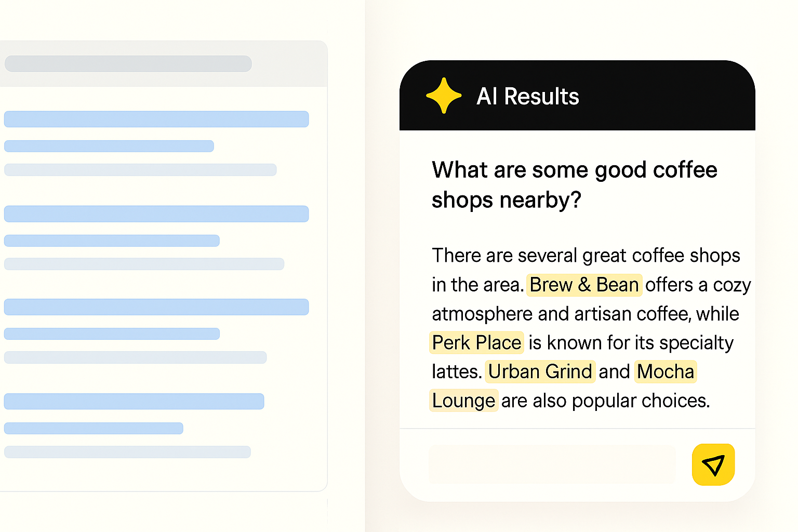Click the AI Results header title

pos(527,97)
